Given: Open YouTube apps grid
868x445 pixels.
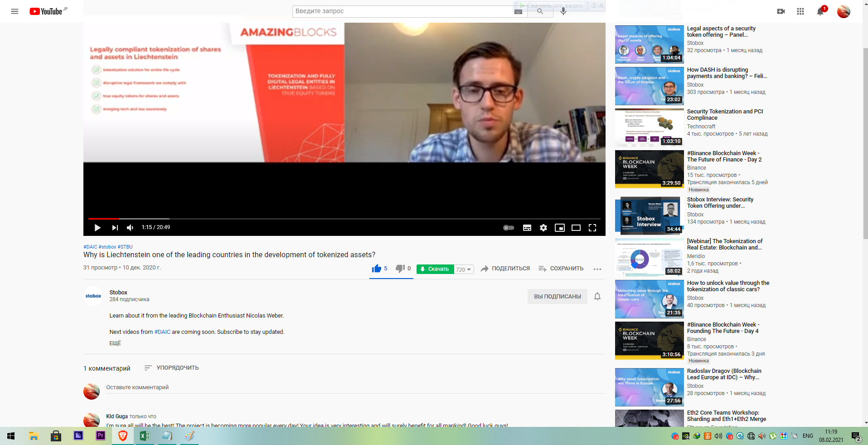Looking at the screenshot, I should 800,11.
